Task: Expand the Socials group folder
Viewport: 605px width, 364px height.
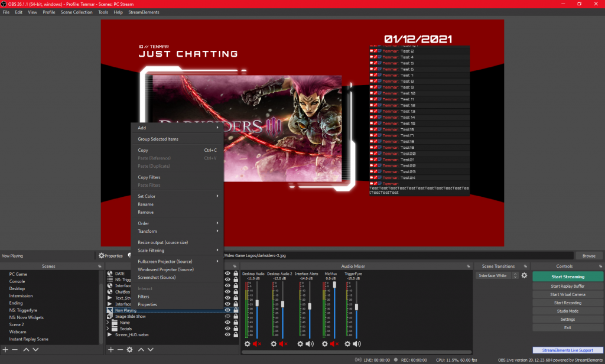Action: 108,329
